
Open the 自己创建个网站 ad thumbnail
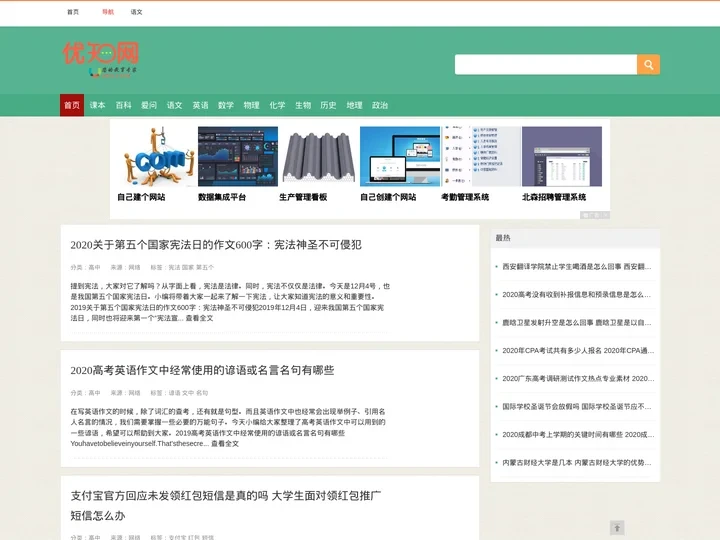pyautogui.click(x=400, y=157)
